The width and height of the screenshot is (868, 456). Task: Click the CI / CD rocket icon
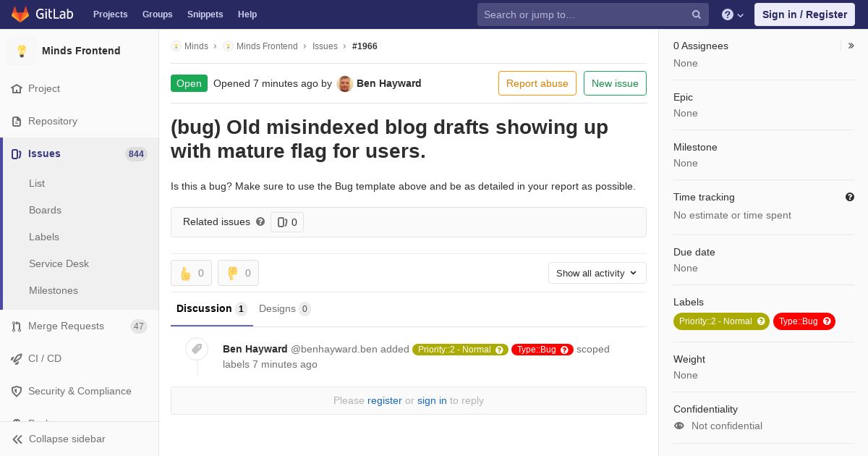(x=17, y=359)
